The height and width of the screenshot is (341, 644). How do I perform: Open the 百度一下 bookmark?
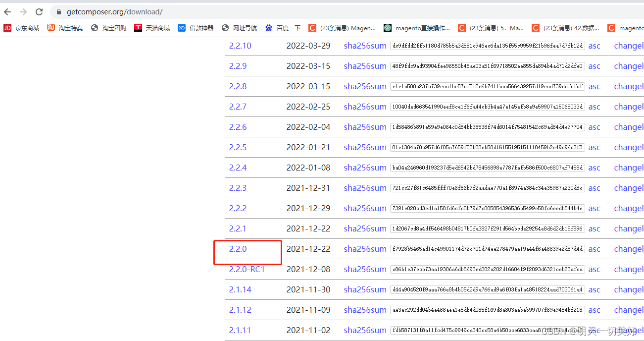click(x=283, y=28)
